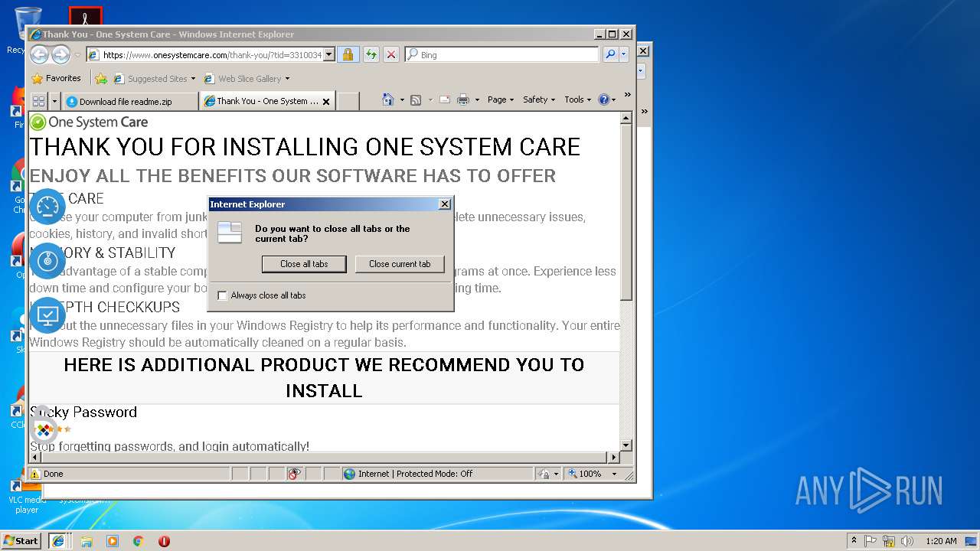Expand search provider dropdown arrow
Image resolution: width=980 pixels, height=551 pixels.
(624, 54)
